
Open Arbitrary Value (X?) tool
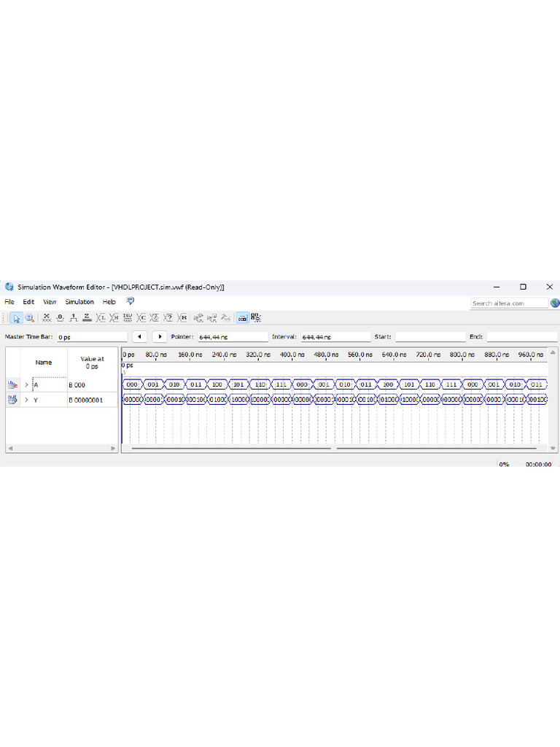pyautogui.click(x=168, y=318)
